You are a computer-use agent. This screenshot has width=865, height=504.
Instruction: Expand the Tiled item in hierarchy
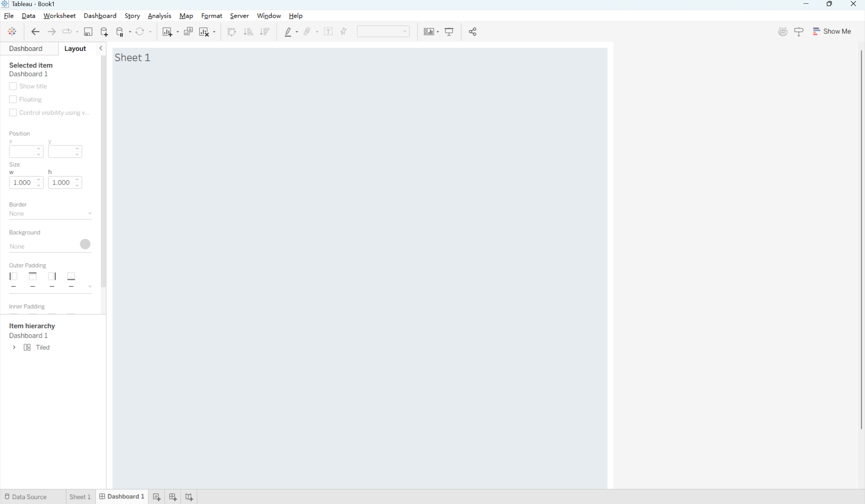tap(14, 347)
